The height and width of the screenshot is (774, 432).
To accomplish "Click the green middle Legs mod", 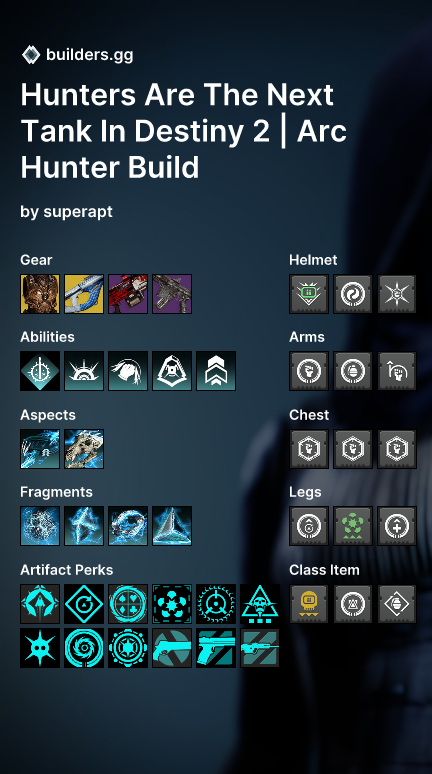I will pyautogui.click(x=353, y=526).
